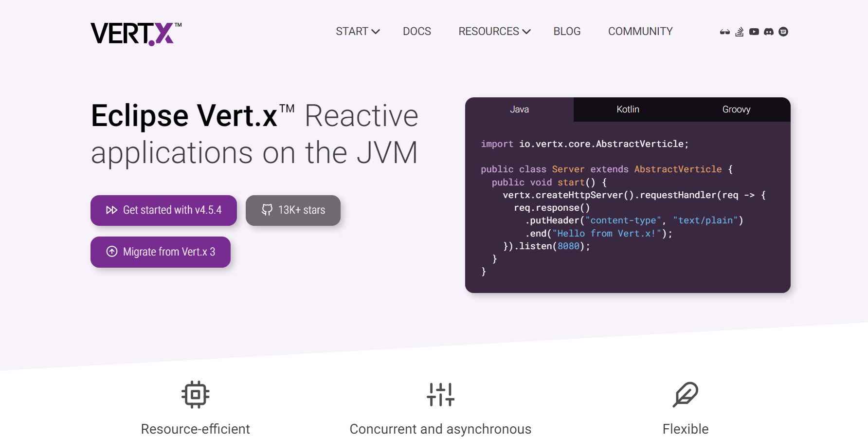Viewport: 868px width, 439px height.
Task: Click the req.response() line in the code
Action: tap(552, 208)
